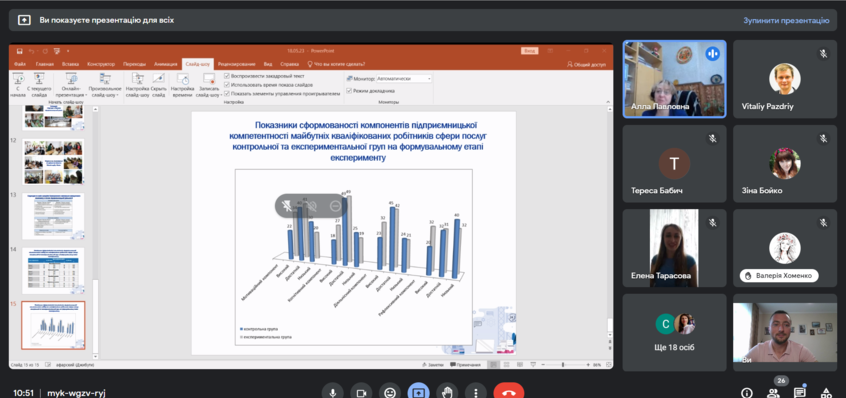The image size is (846, 398).
Task: Switch to the Вид ribbon tab
Action: [x=268, y=64]
